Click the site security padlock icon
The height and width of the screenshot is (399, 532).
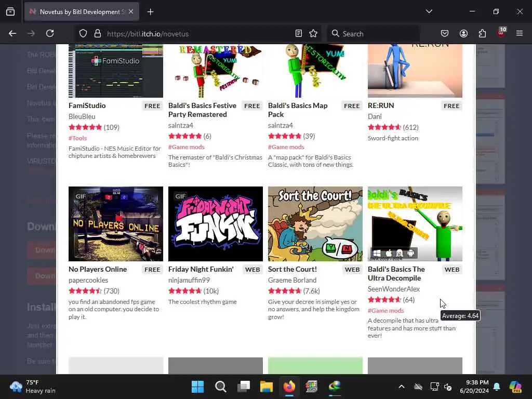(x=98, y=34)
